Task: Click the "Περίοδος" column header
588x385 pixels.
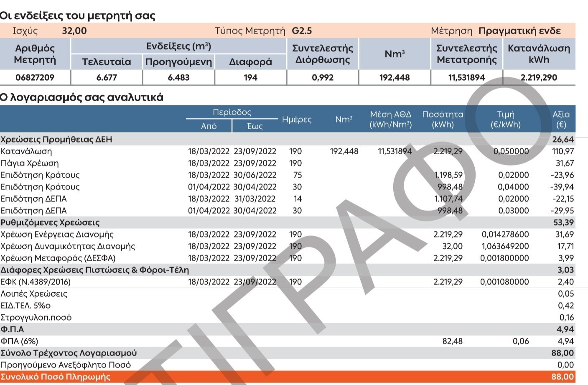Action: click(x=232, y=112)
